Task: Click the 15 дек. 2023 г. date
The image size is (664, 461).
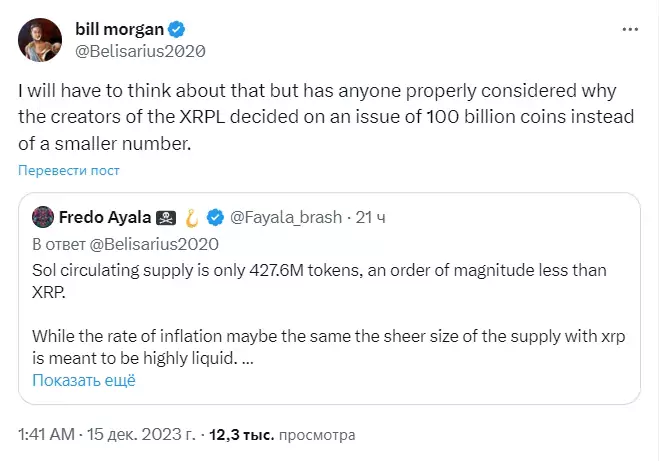Action: [141, 435]
